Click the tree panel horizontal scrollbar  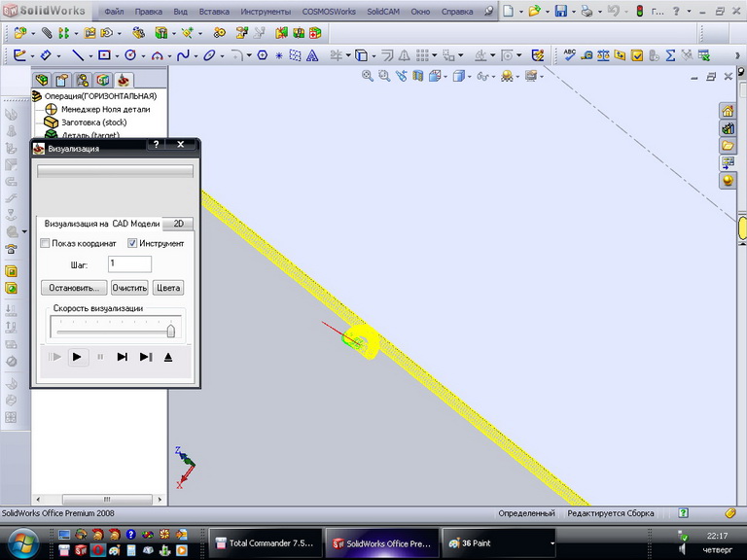(x=99, y=499)
